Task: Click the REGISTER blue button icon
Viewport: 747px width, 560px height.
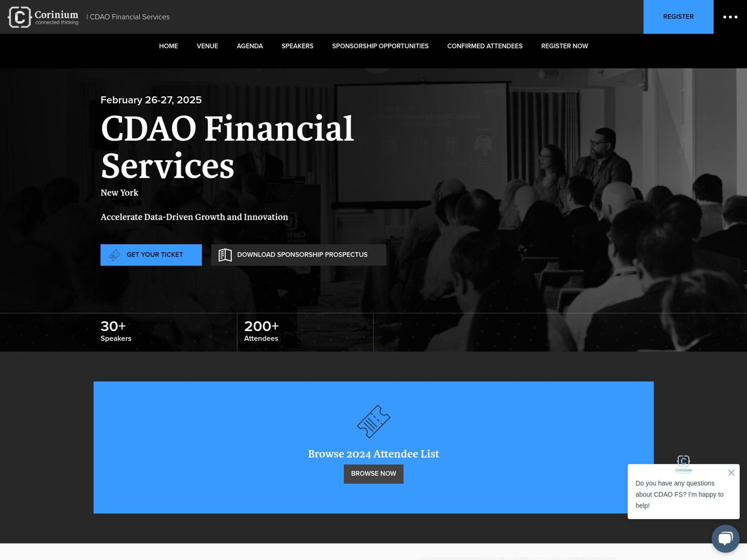Action: (x=678, y=16)
